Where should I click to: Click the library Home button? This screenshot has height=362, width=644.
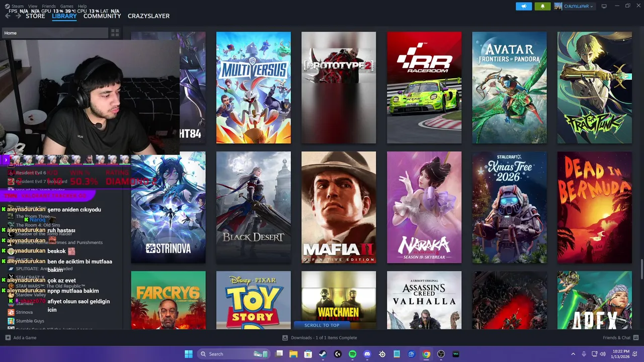[54, 33]
